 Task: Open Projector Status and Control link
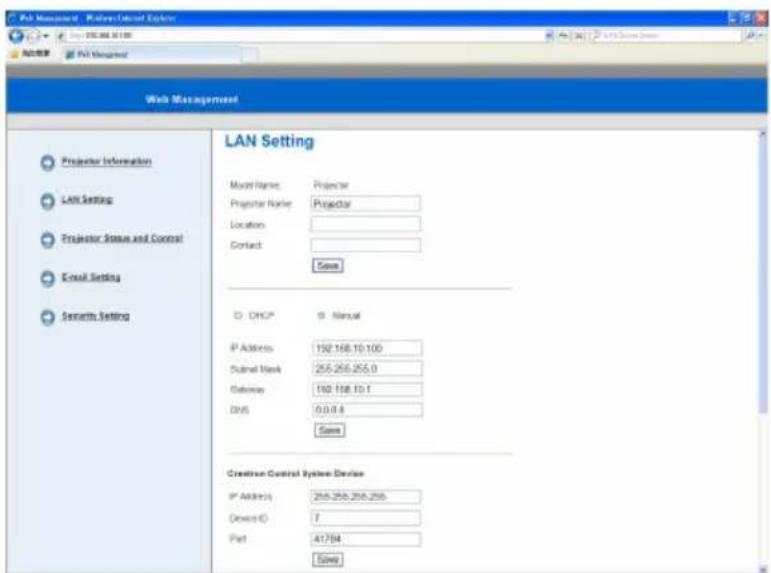(122, 238)
